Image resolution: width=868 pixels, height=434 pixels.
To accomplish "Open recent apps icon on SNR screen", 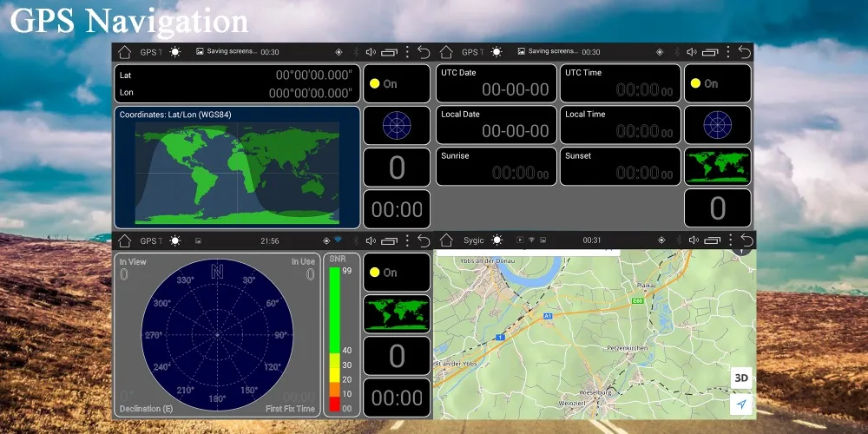I will [x=390, y=241].
